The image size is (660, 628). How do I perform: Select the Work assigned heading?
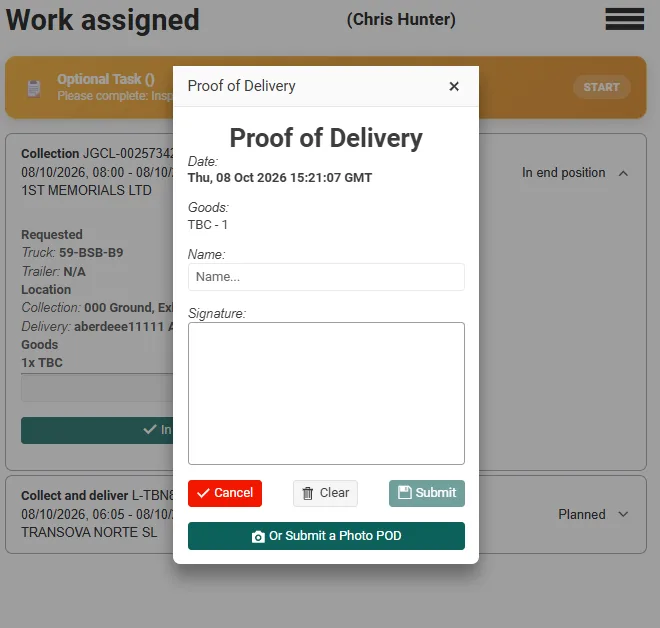[102, 20]
